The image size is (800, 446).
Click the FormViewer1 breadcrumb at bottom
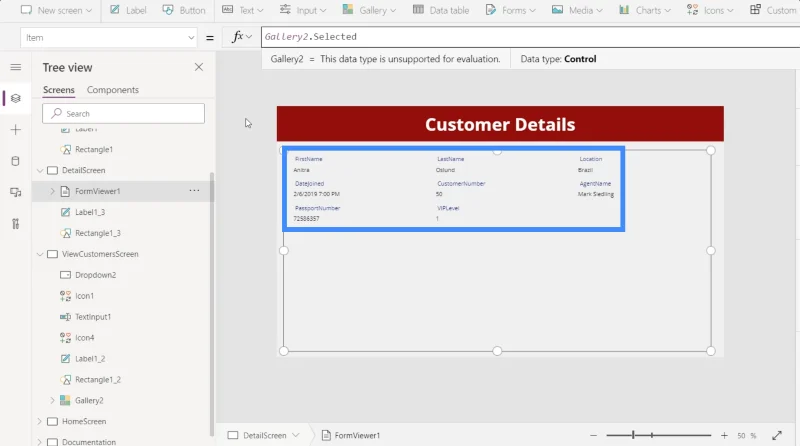[351, 435]
